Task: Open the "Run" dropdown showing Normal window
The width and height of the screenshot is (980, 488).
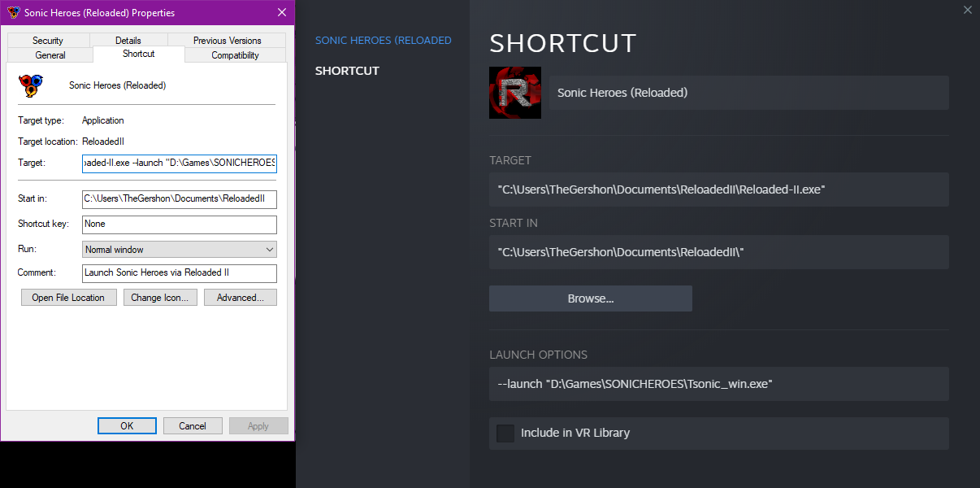Action: [x=179, y=249]
